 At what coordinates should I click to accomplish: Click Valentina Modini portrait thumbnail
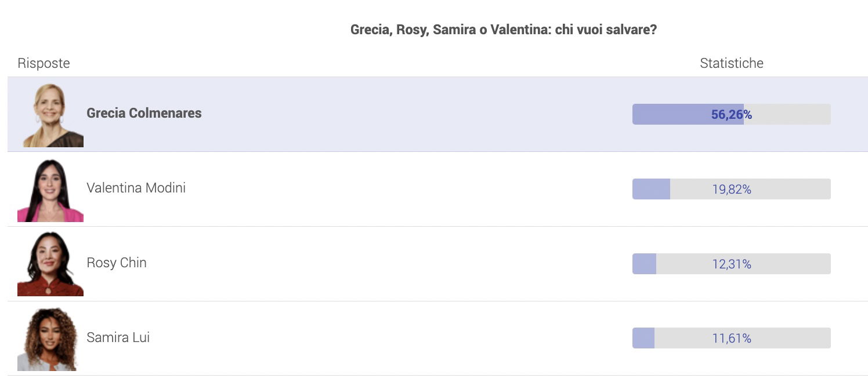click(50, 190)
